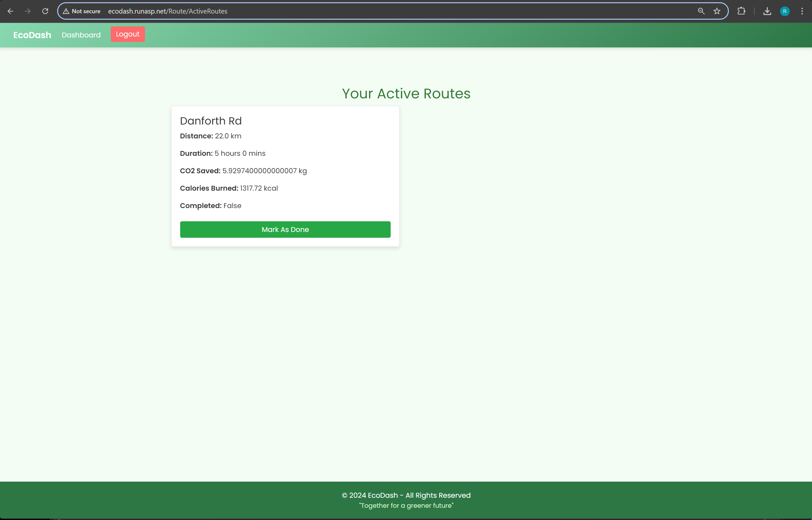812x520 pixels.
Task: Click the Completed: False status line
Action: [211, 205]
